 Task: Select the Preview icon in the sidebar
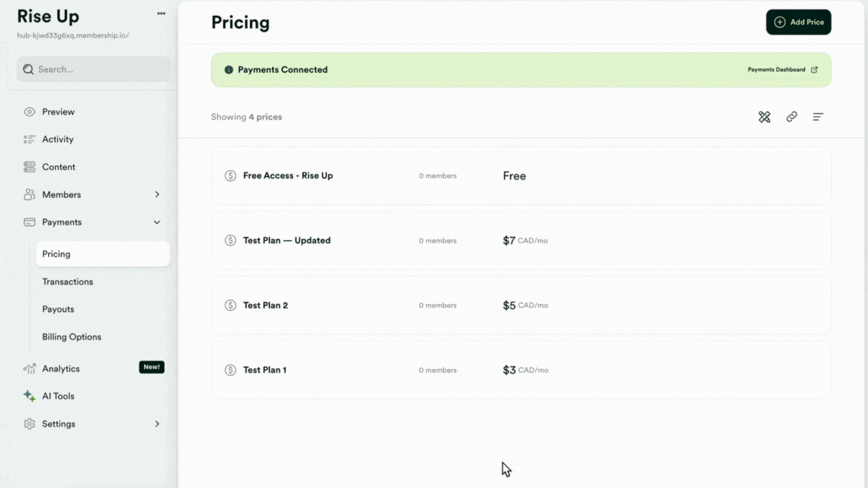[28, 111]
